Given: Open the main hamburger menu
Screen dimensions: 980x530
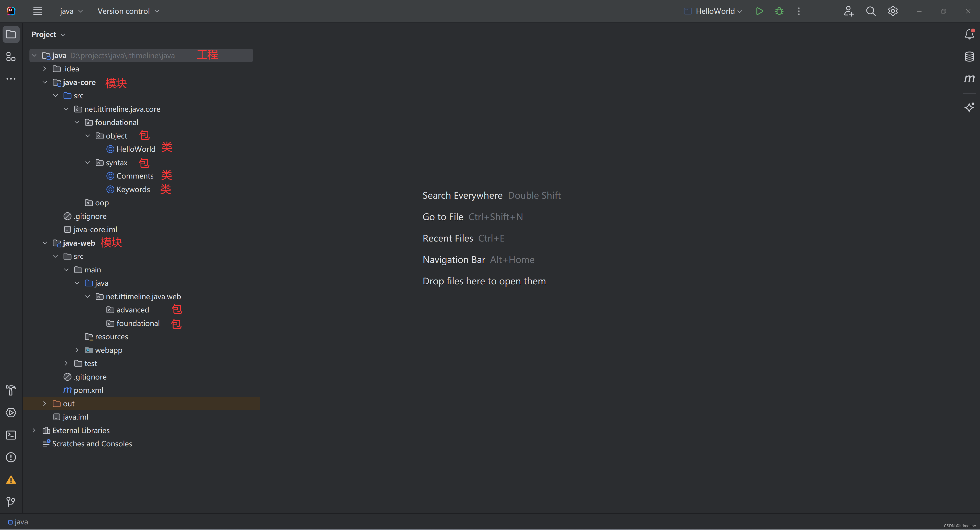Looking at the screenshot, I should pos(37,11).
